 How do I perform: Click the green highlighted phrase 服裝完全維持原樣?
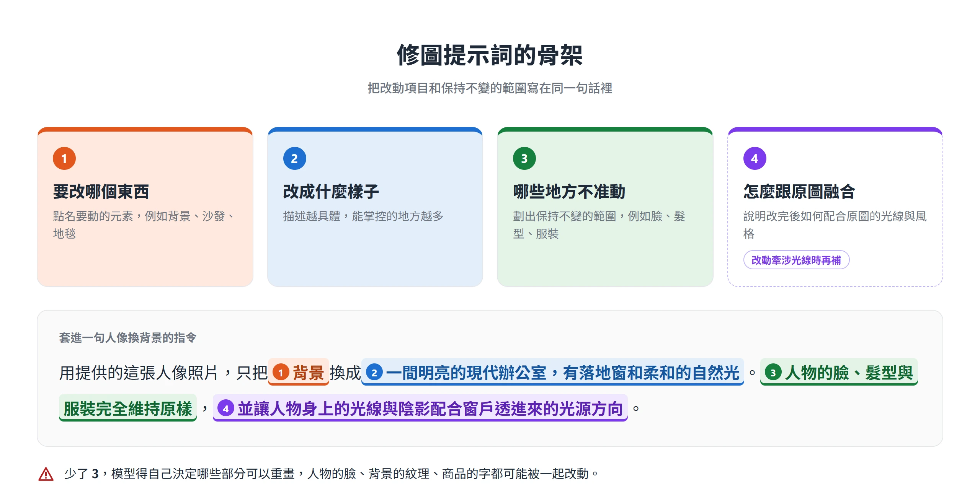[x=128, y=409]
